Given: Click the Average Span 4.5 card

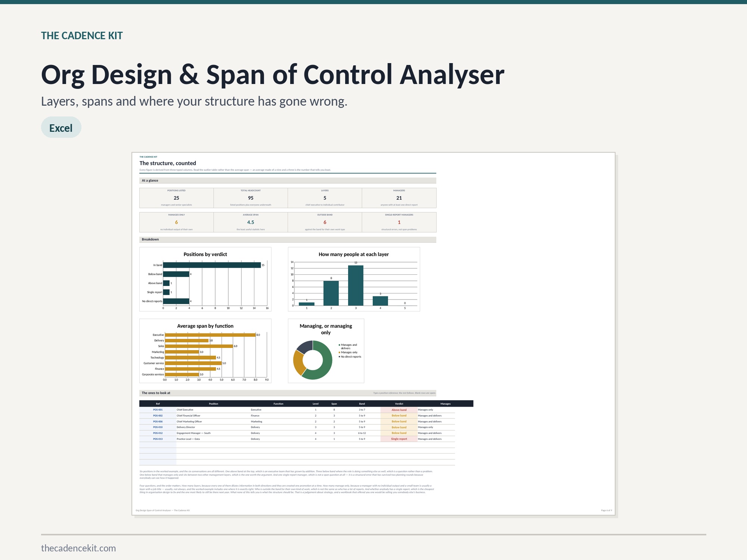Looking at the screenshot, I should pos(251,222).
